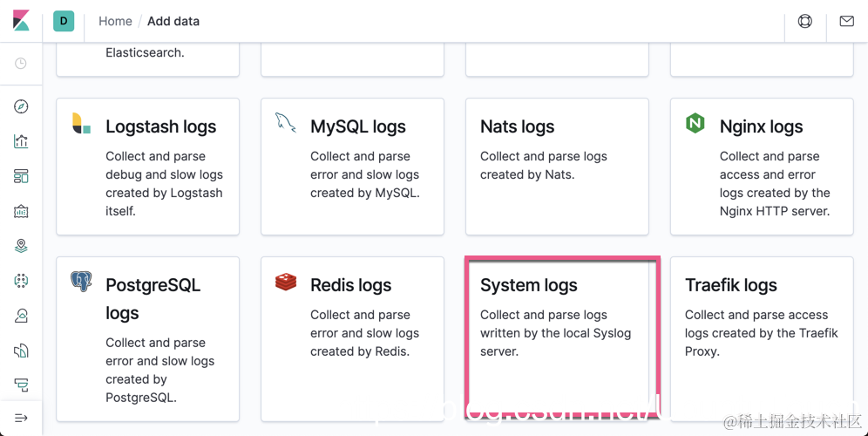Image resolution: width=868 pixels, height=436 pixels.
Task: Click the Redis red stack icon
Action: 286,282
